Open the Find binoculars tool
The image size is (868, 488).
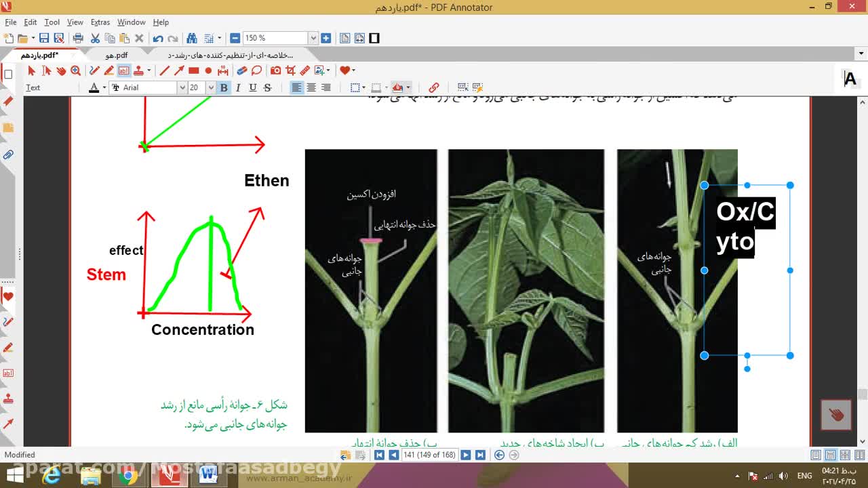tap(192, 39)
